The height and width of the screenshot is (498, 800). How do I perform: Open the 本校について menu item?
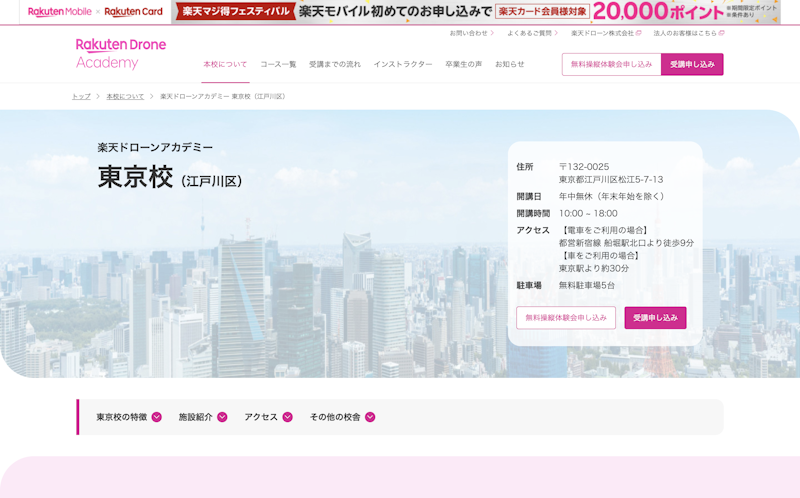[225, 64]
